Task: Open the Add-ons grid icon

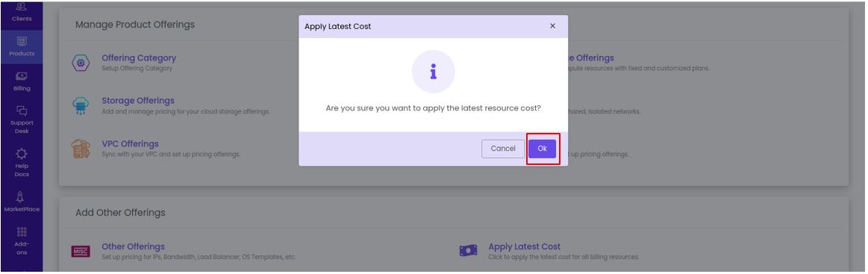Action: pos(22,231)
